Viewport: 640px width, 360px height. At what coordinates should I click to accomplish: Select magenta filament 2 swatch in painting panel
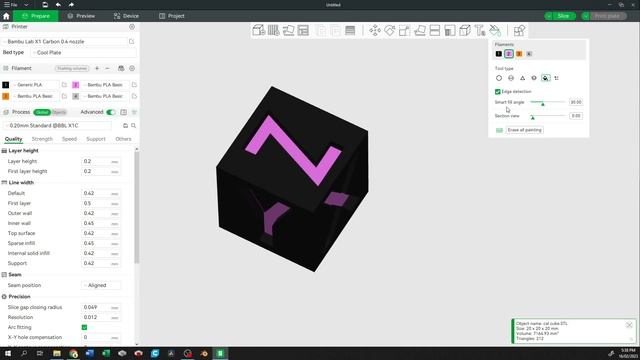[x=509, y=54]
